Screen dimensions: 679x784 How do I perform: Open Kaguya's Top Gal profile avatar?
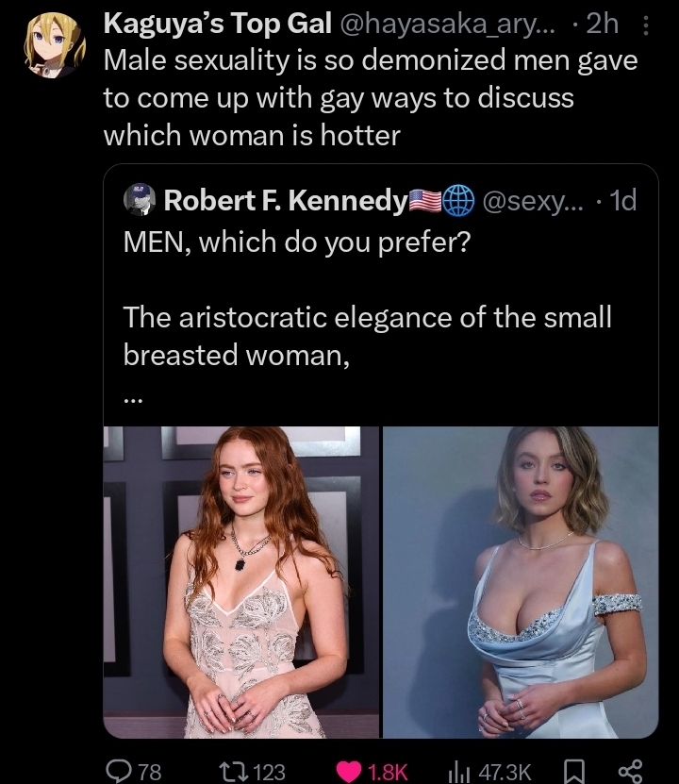pos(55,45)
